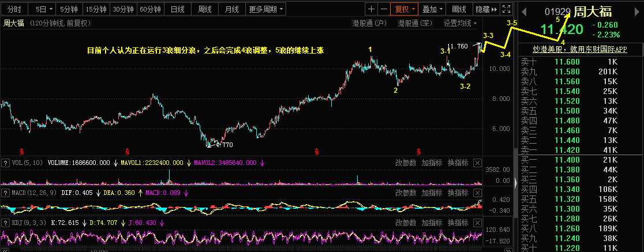Zoom in the chart with plus icon

click(x=372, y=9)
